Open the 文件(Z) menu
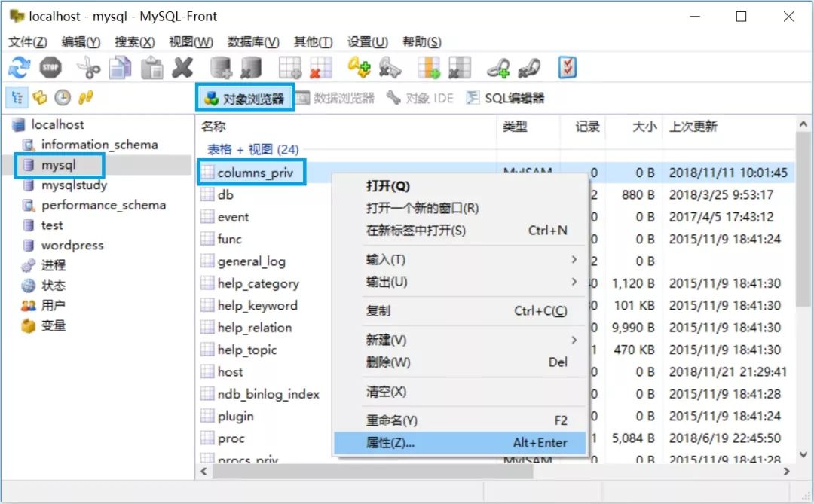 tap(28, 42)
